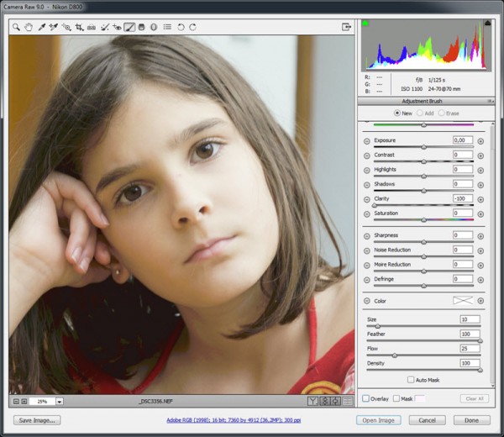The image size is (504, 437).
Task: Open the Adjustment Brush panel menu
Action: pos(491,102)
